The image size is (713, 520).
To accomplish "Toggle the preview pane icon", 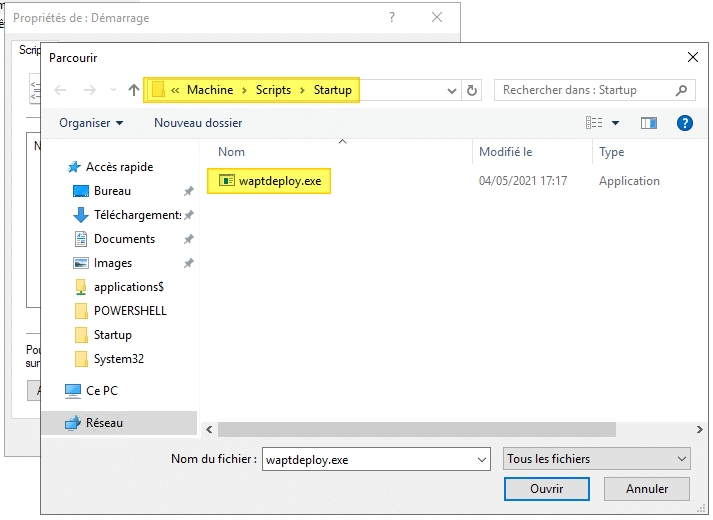I will 648,123.
